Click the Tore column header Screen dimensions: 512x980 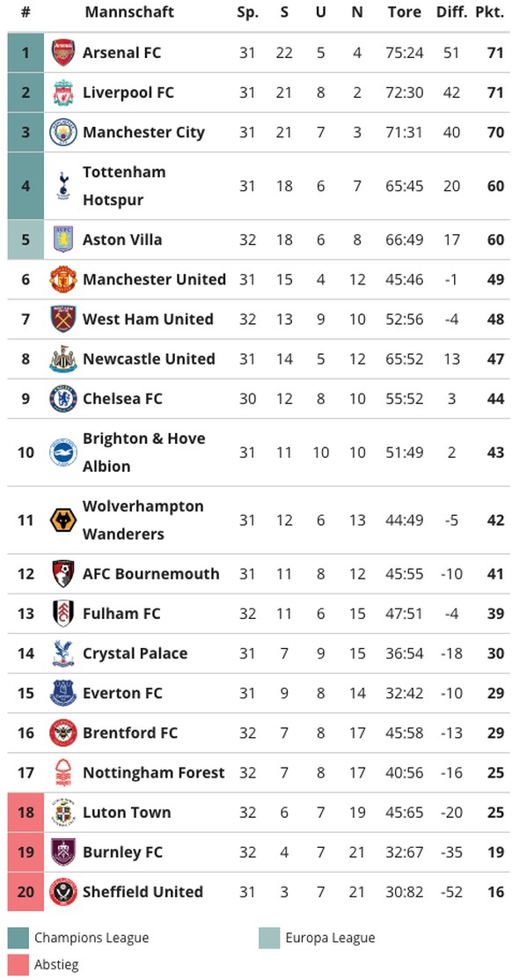[x=405, y=11]
